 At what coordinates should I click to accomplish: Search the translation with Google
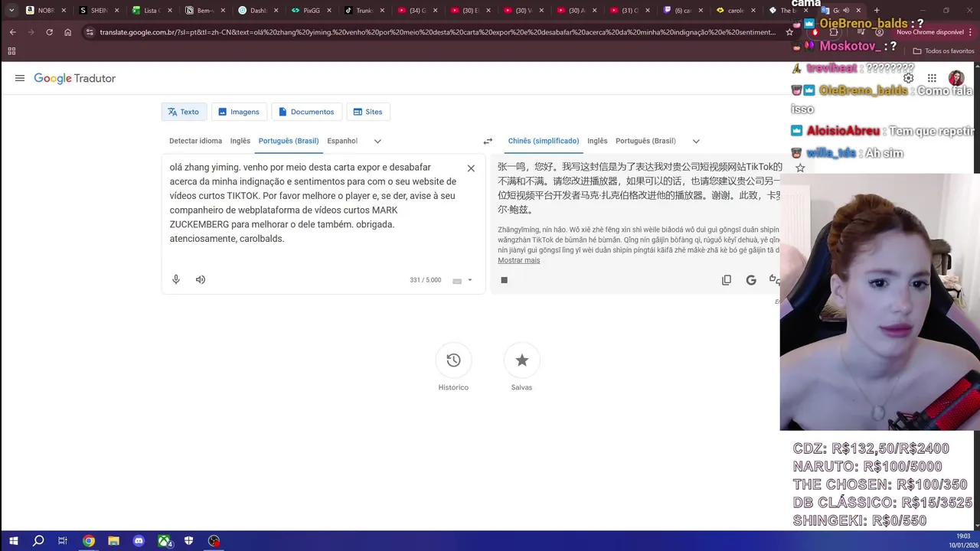751,280
